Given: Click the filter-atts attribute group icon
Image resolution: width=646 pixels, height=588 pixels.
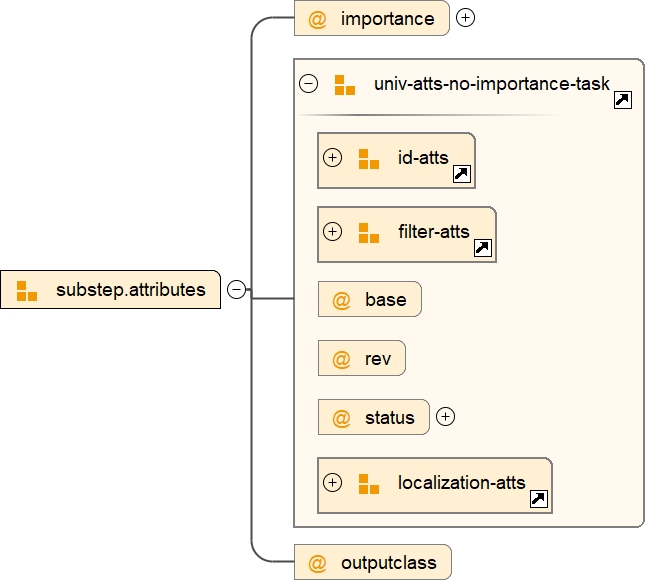Looking at the screenshot, I should pos(369,233).
